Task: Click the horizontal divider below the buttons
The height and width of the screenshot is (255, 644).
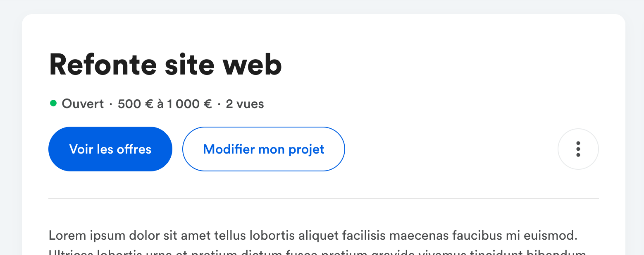Action: (x=324, y=199)
